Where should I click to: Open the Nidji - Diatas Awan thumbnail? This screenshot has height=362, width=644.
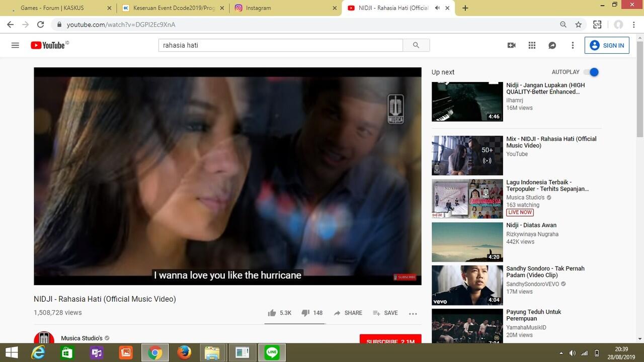(467, 242)
